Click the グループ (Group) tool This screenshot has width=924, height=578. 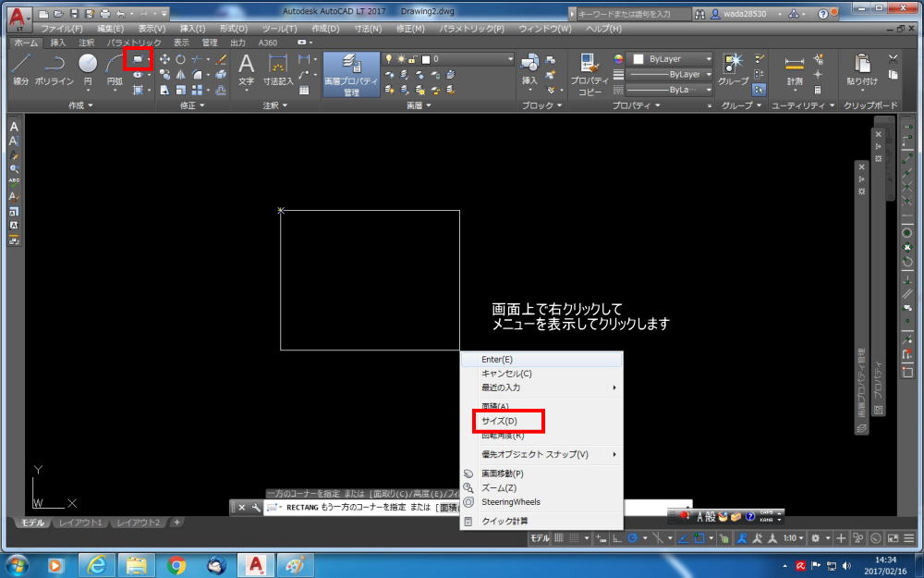coord(733,69)
